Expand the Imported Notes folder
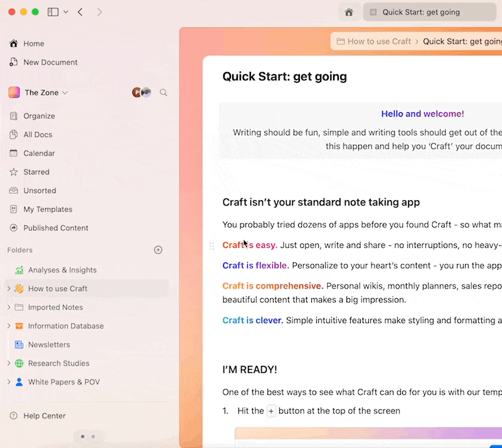This screenshot has height=448, width=502. coord(9,307)
